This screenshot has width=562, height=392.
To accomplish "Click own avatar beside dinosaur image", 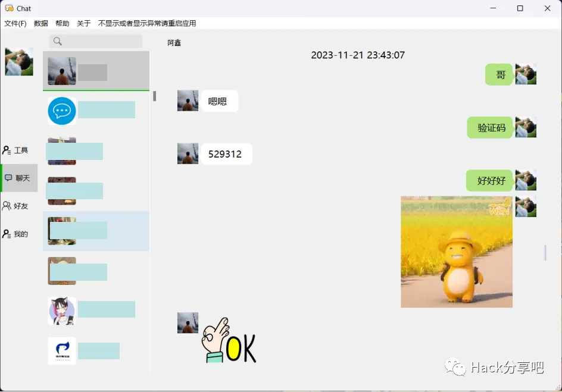I will click(x=526, y=206).
